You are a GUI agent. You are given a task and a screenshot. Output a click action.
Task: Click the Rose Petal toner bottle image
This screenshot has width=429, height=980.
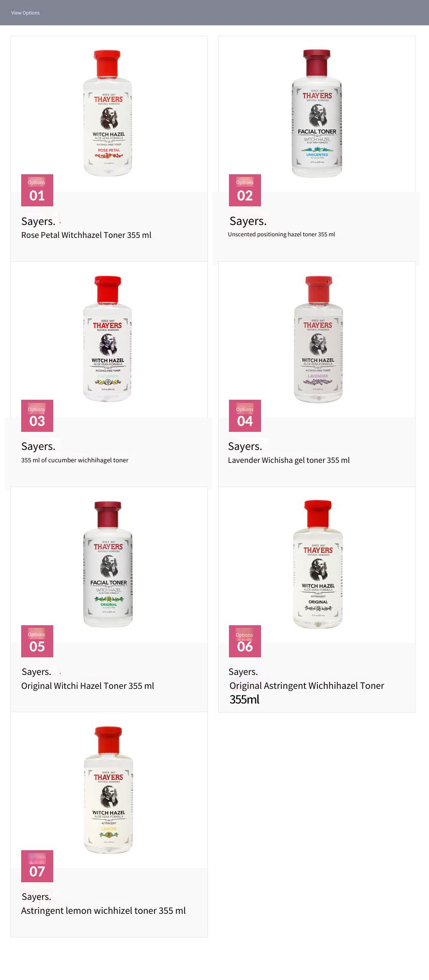[108, 113]
